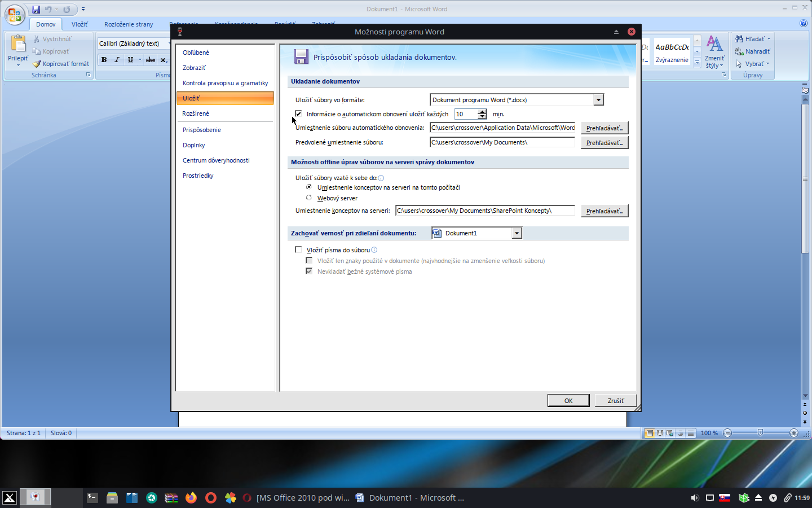Select the Webový server radio button

308,198
